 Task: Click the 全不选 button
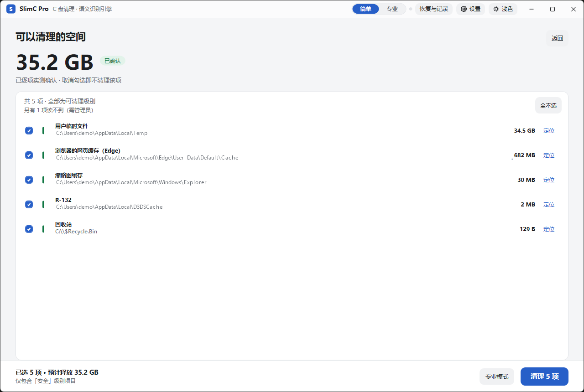click(548, 105)
